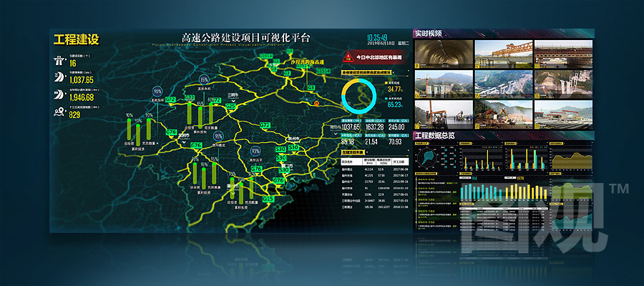Image resolution: width=644 pixels, height=286 pixels.
Task: Select table row dated 2018-11-06
Action: pyautogui.click(x=375, y=207)
